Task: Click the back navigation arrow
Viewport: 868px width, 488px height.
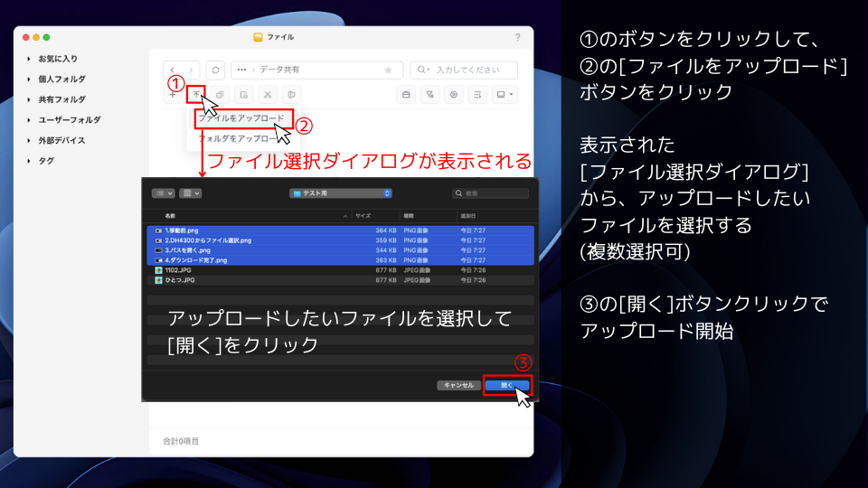Action: click(174, 70)
